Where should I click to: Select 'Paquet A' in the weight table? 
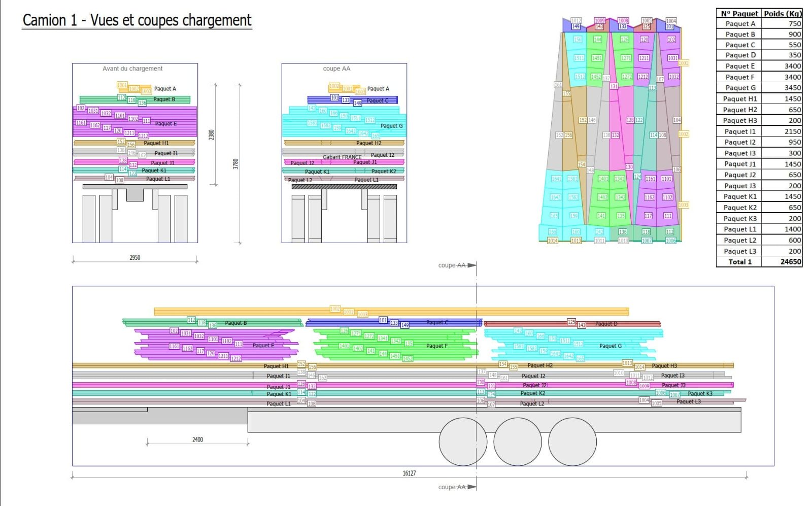click(740, 23)
